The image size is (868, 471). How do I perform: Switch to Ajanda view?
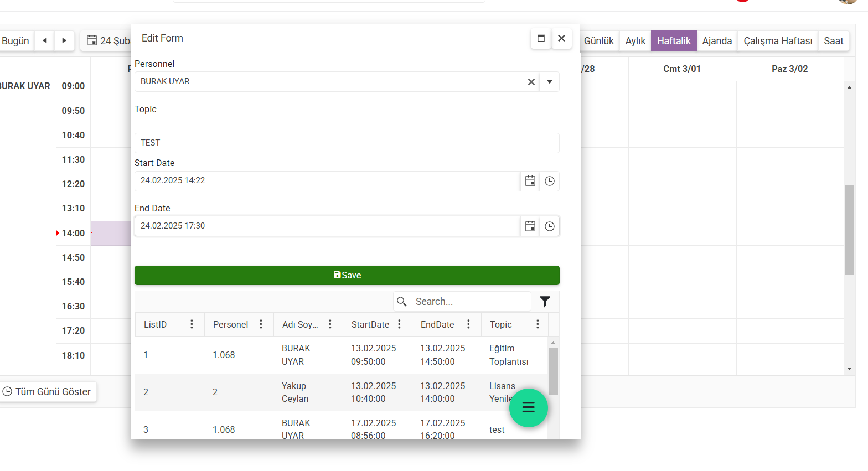[717, 40]
